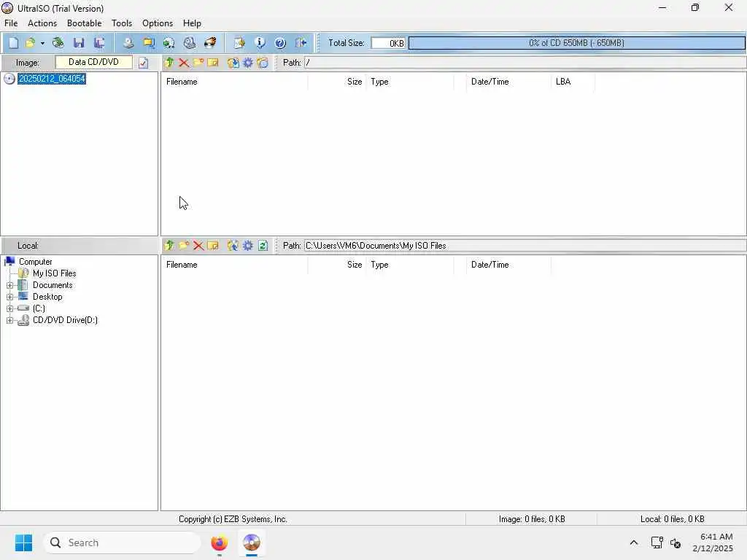The width and height of the screenshot is (747, 560).
Task: Open the Bootable menu
Action: (x=85, y=23)
